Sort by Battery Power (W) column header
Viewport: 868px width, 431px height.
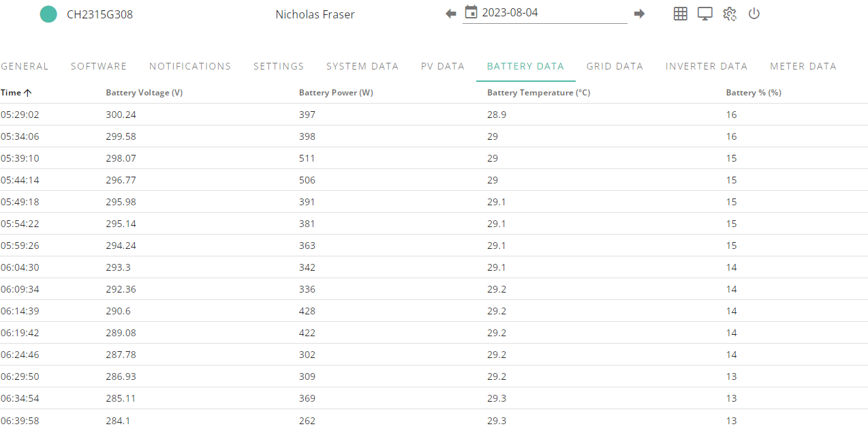tap(336, 93)
